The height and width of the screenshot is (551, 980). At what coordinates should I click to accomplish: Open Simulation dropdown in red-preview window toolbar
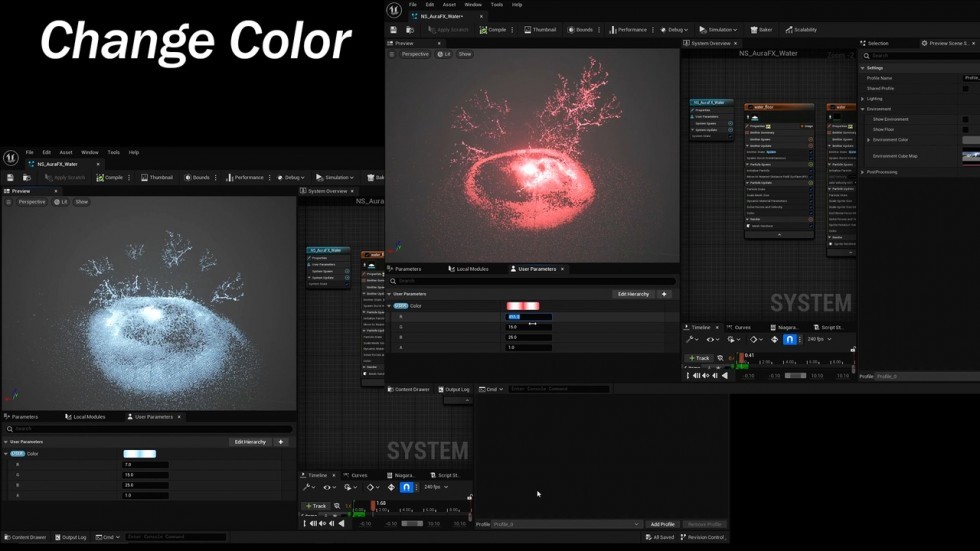click(718, 29)
